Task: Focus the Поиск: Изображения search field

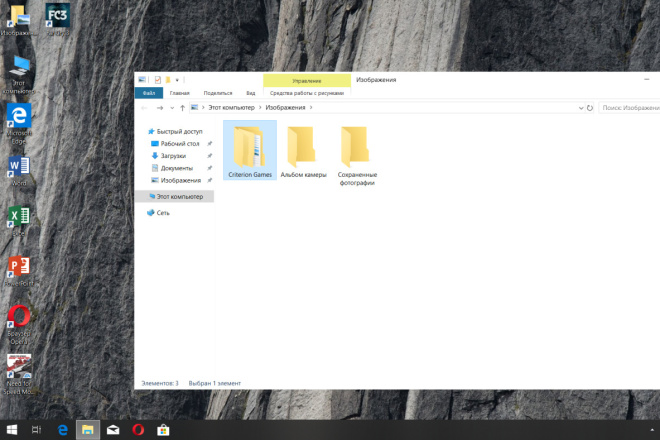Action: 629,108
